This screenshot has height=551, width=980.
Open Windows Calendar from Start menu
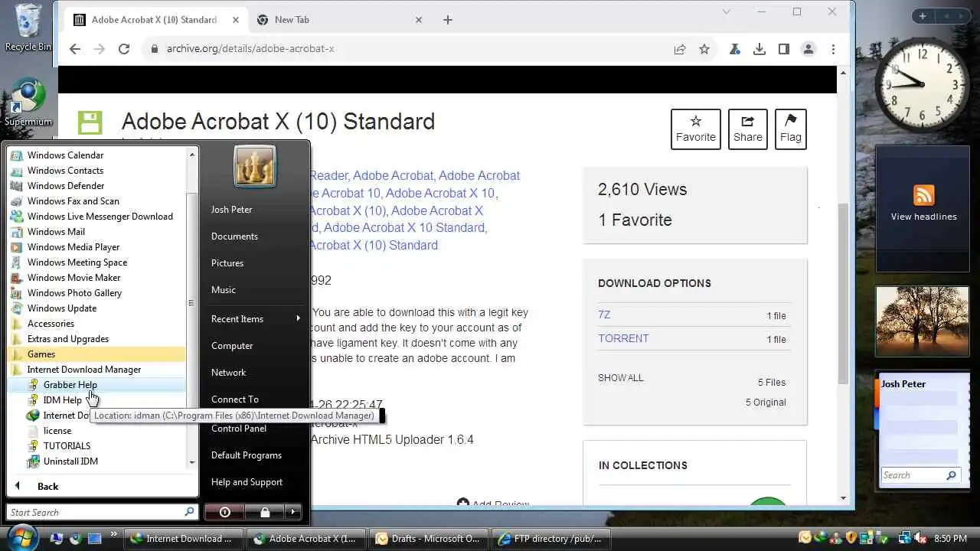(x=65, y=155)
